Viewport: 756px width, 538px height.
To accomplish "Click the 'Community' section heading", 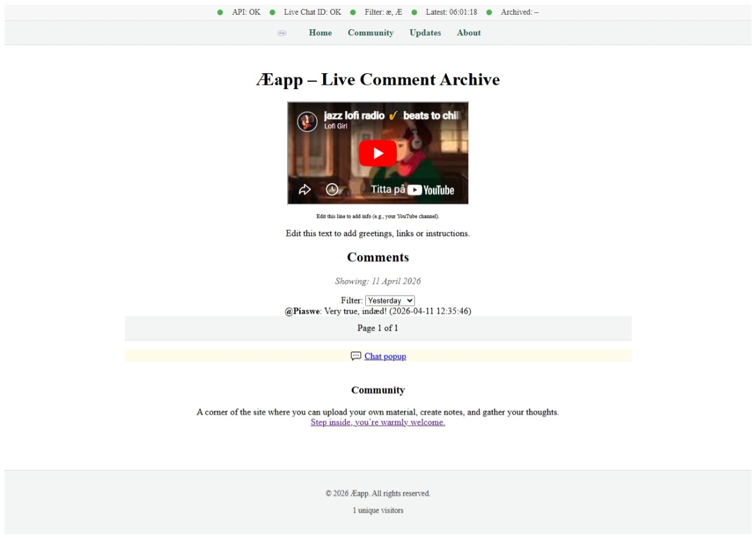I will [x=378, y=390].
